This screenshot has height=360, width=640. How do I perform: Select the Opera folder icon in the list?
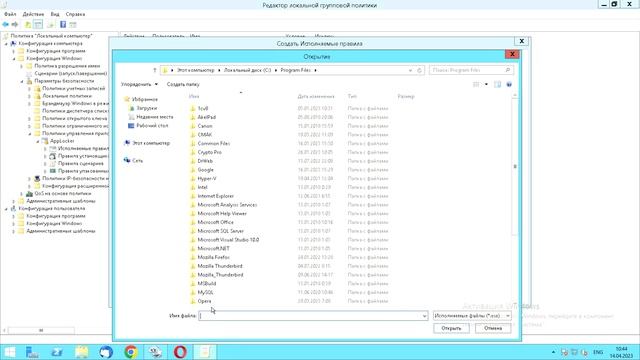click(193, 301)
